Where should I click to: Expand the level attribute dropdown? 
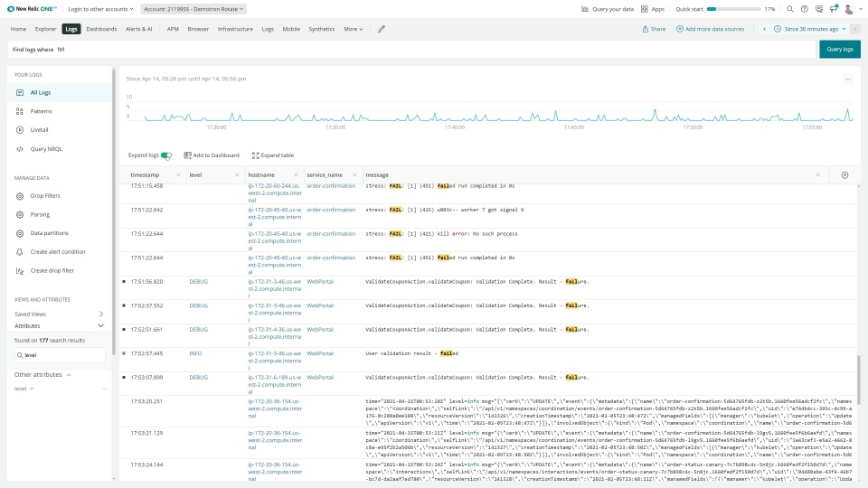(24, 389)
